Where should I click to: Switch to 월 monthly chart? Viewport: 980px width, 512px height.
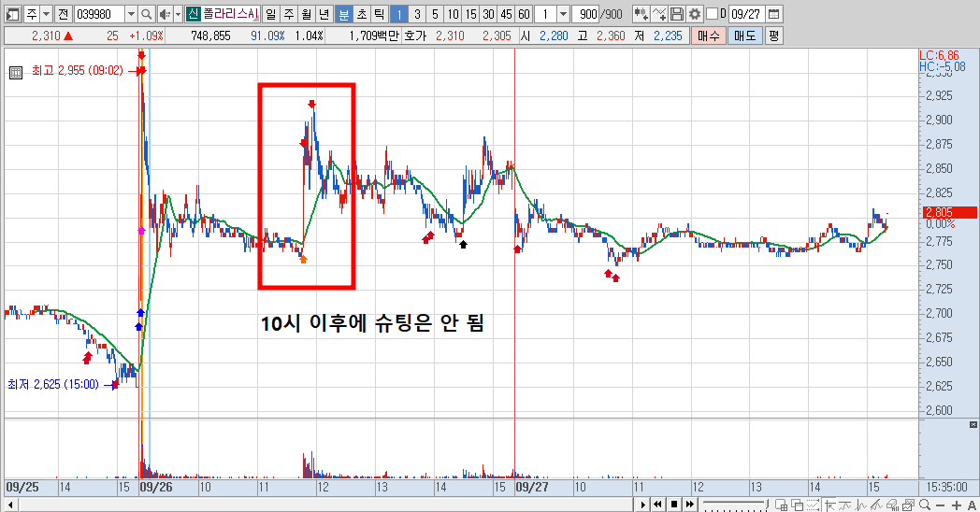pos(307,14)
